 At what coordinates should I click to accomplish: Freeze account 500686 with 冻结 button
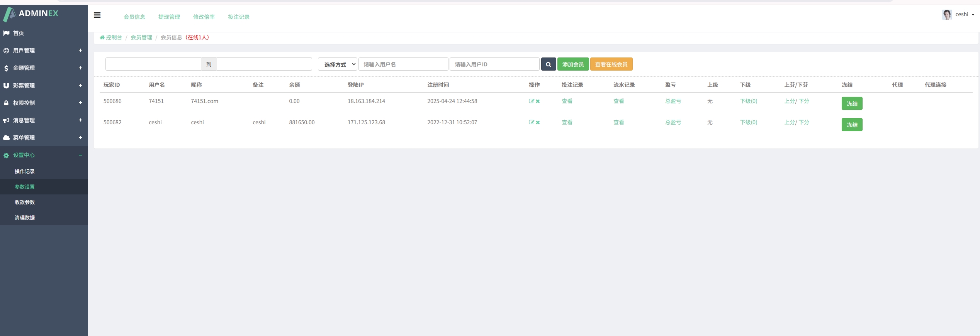point(852,103)
